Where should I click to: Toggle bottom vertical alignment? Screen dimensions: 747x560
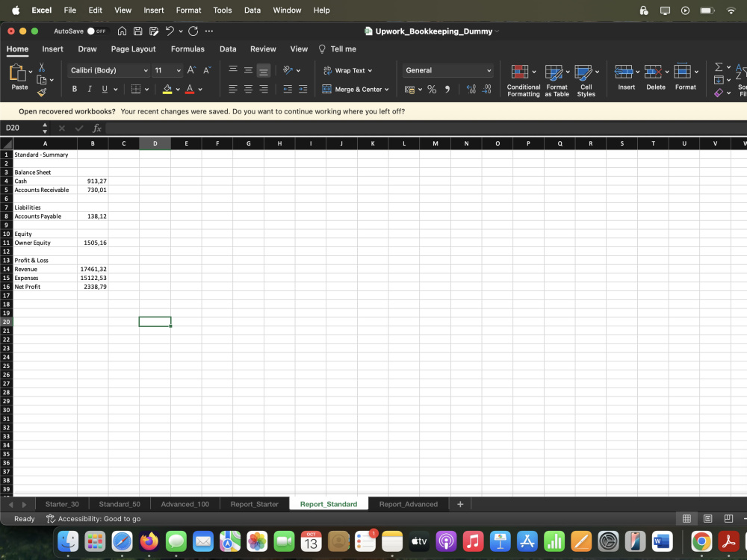264,70
